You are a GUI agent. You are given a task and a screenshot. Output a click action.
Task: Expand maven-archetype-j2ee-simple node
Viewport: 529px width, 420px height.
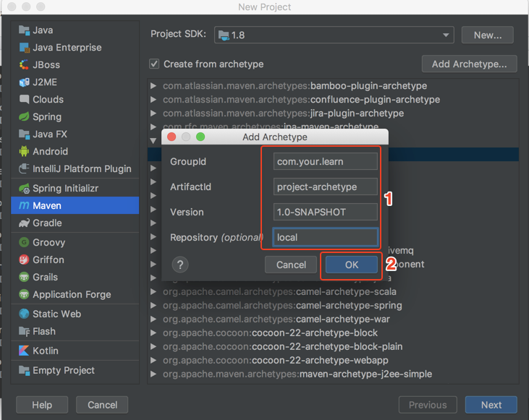[x=153, y=374]
